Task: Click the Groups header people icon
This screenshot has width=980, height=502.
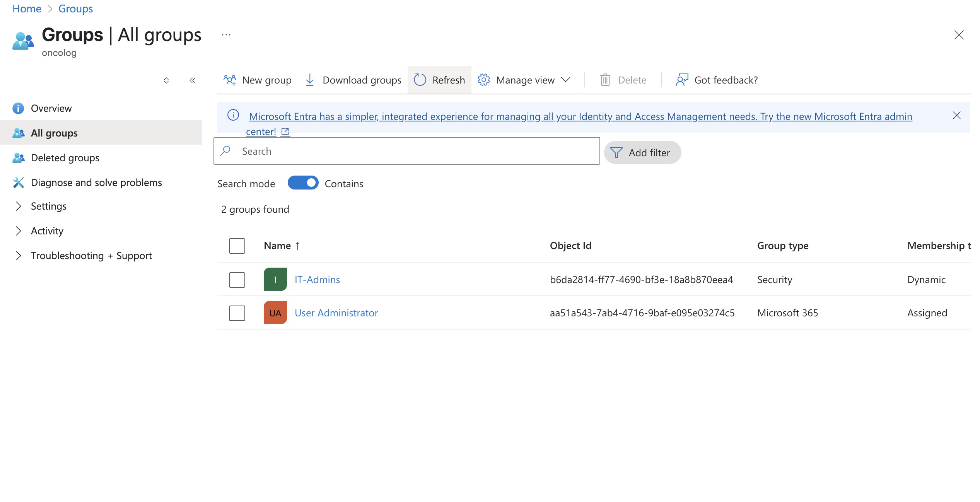Action: [23, 41]
